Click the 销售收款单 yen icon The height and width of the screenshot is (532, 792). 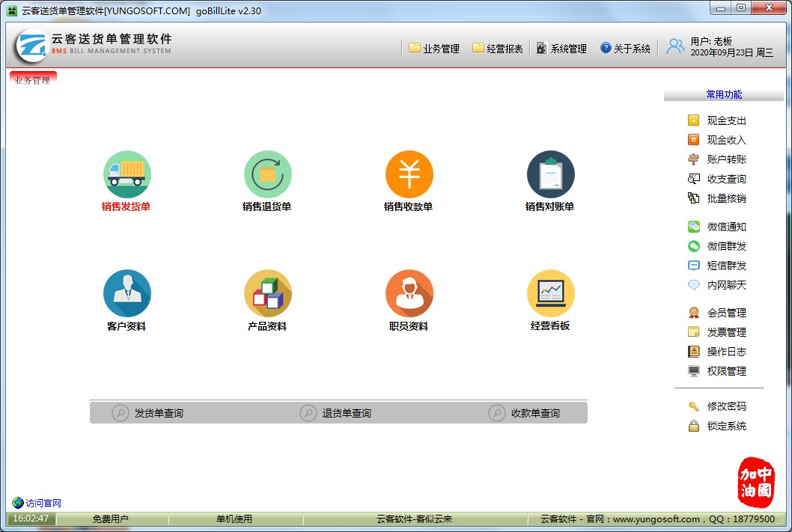tap(409, 174)
